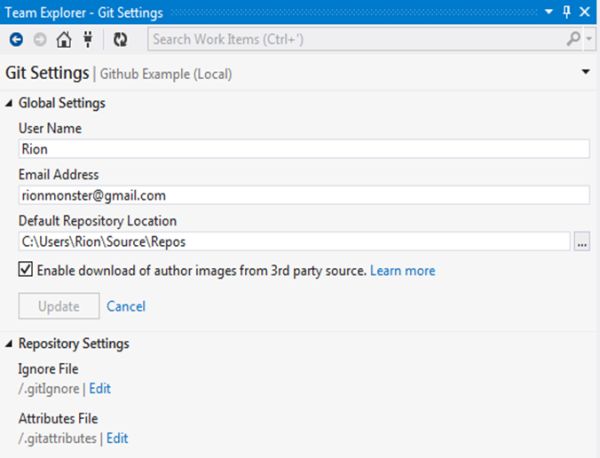The height and width of the screenshot is (458, 600).
Task: Click the Refresh icon in toolbar
Action: tap(121, 40)
